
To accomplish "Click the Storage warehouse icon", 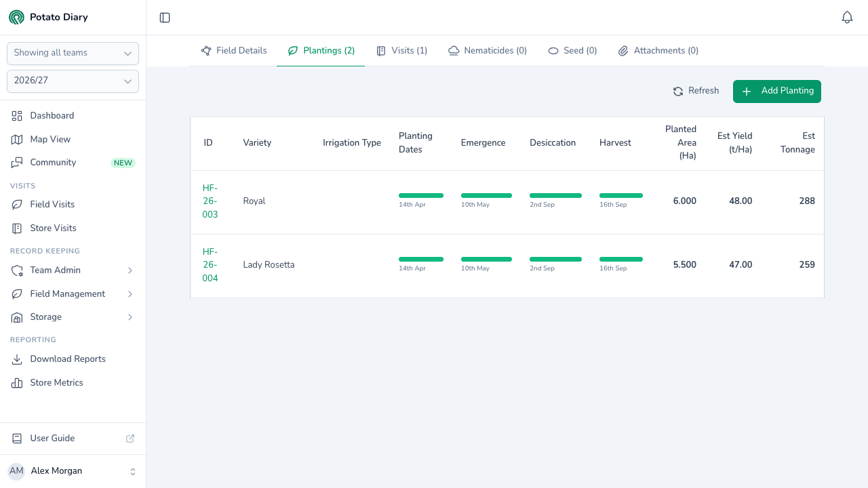I will pos(17,317).
